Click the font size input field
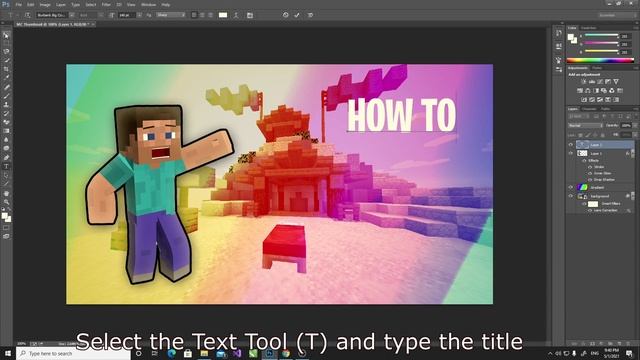The width and height of the screenshot is (640, 360). 127,15
